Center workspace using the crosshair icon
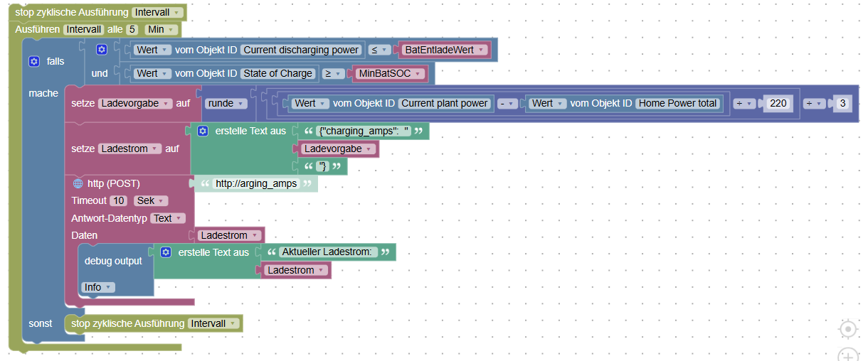 (x=847, y=329)
